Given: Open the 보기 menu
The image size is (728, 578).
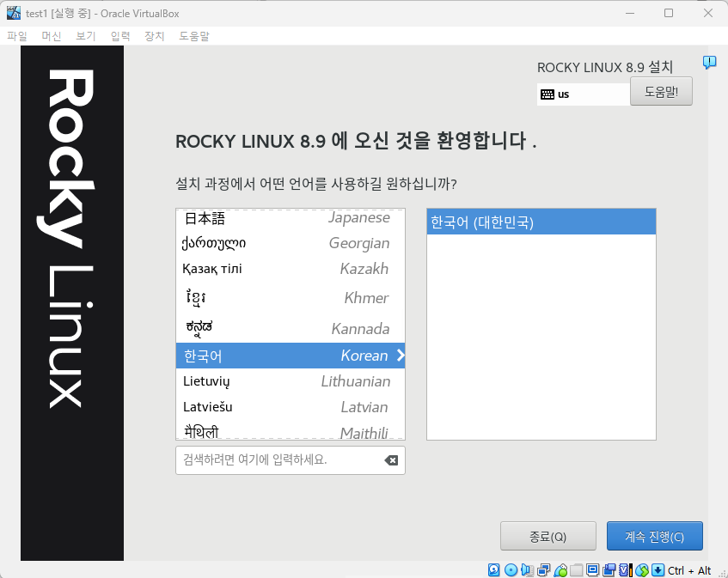Looking at the screenshot, I should 85,36.
